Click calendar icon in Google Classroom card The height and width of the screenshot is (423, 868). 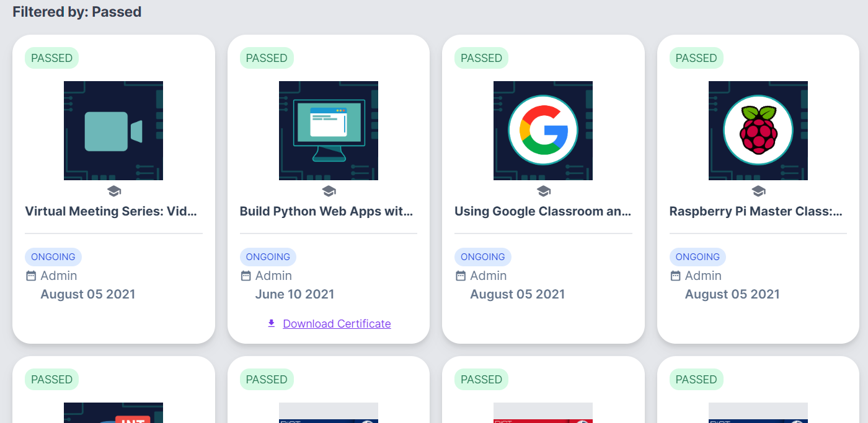click(x=461, y=276)
